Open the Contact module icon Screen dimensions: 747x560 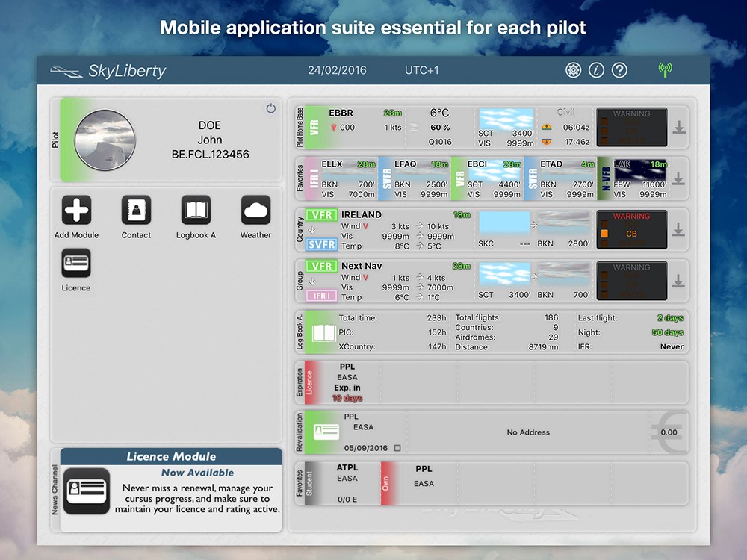tap(136, 210)
